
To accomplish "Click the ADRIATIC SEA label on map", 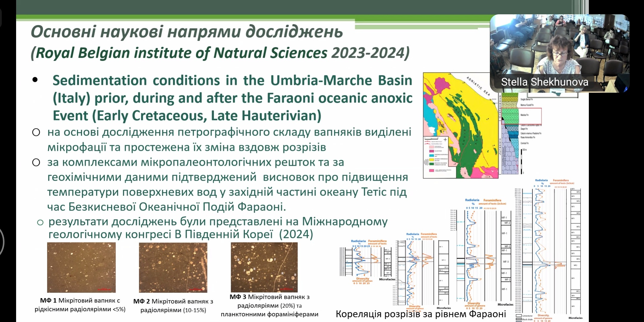I will click(478, 86).
